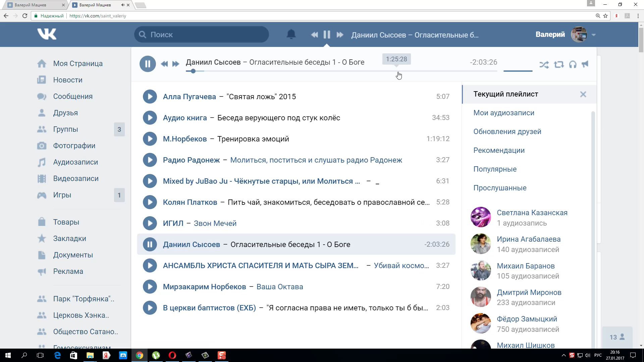Play the Радио Радонеж track
This screenshot has height=362, width=644.
(x=150, y=160)
